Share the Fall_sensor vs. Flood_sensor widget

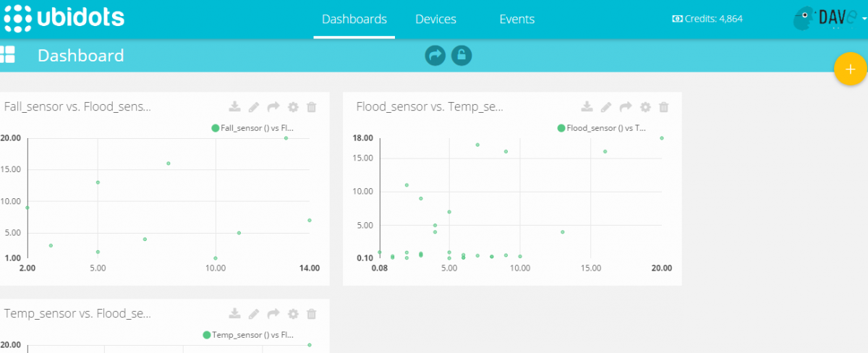(x=273, y=107)
